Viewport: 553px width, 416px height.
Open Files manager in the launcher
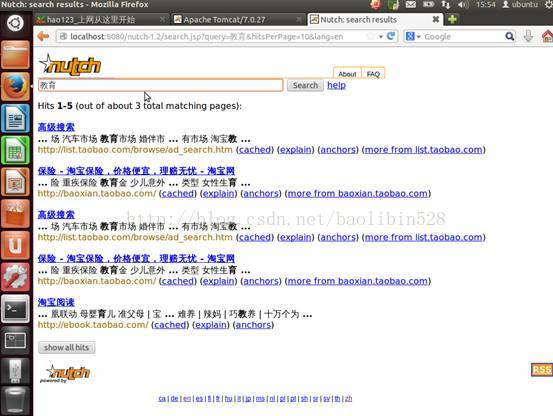15,55
